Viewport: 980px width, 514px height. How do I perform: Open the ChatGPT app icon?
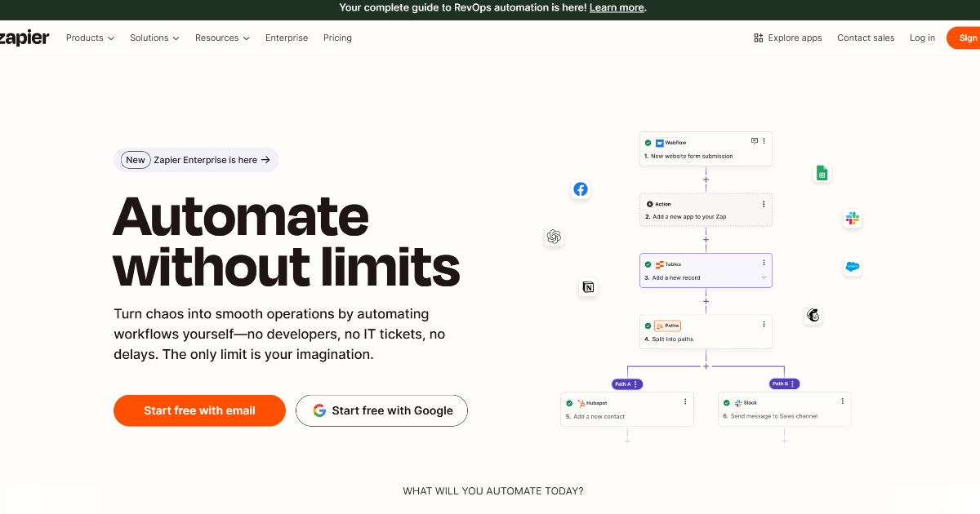(554, 237)
